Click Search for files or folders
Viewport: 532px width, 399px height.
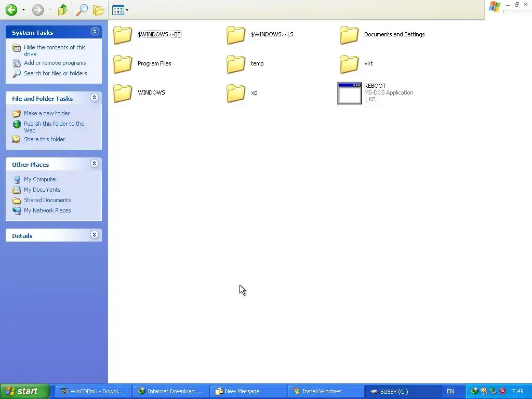click(x=55, y=73)
